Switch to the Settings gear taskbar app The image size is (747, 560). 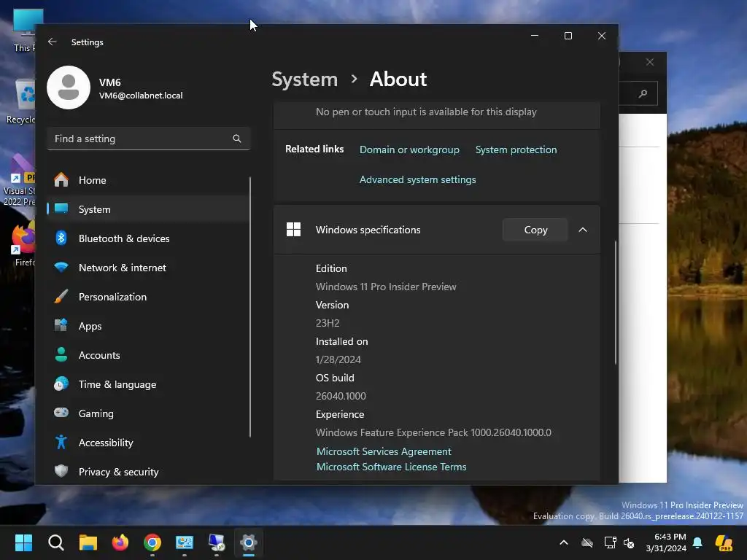[249, 542]
